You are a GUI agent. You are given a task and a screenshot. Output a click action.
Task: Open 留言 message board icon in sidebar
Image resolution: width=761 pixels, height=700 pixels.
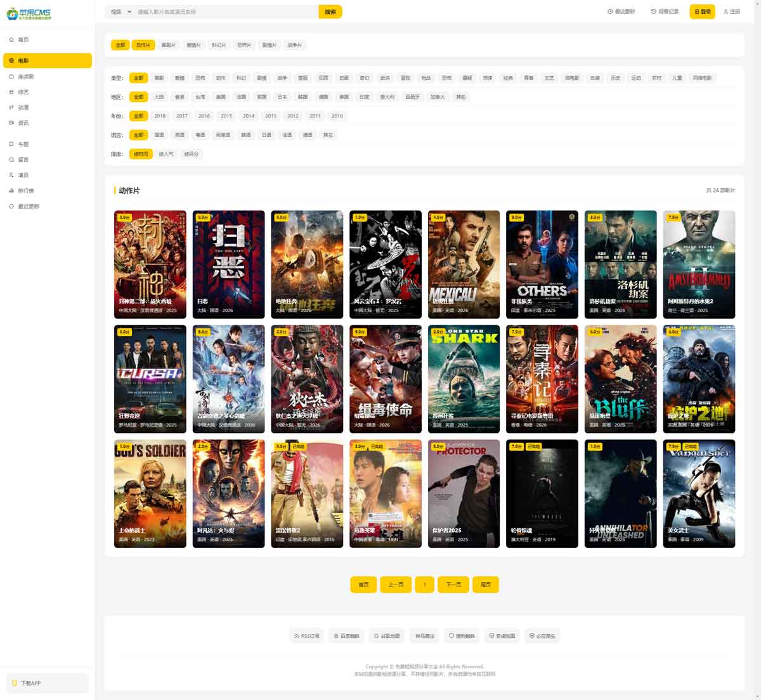(x=11, y=159)
